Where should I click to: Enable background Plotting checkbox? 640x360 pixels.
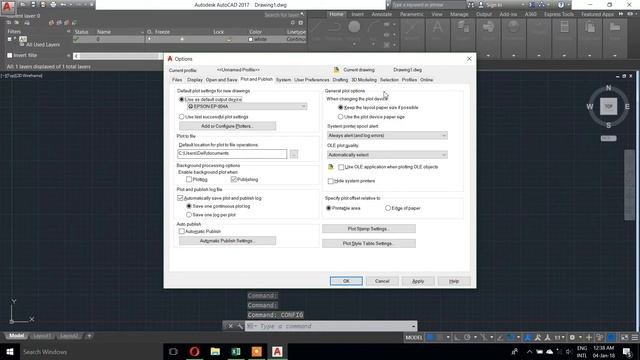[x=189, y=179]
